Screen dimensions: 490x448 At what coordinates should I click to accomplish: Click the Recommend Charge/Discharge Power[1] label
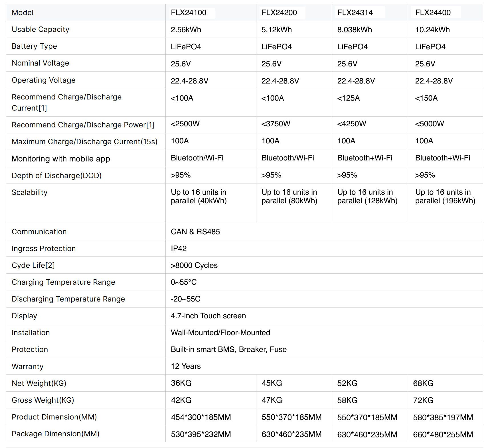83,125
